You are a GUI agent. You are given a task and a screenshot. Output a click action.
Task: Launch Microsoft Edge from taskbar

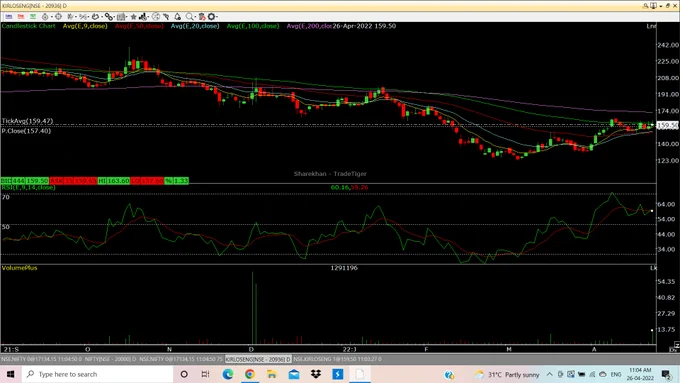click(x=228, y=374)
